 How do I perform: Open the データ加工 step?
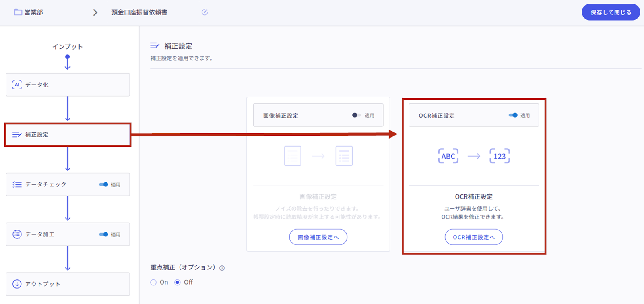pyautogui.click(x=68, y=234)
